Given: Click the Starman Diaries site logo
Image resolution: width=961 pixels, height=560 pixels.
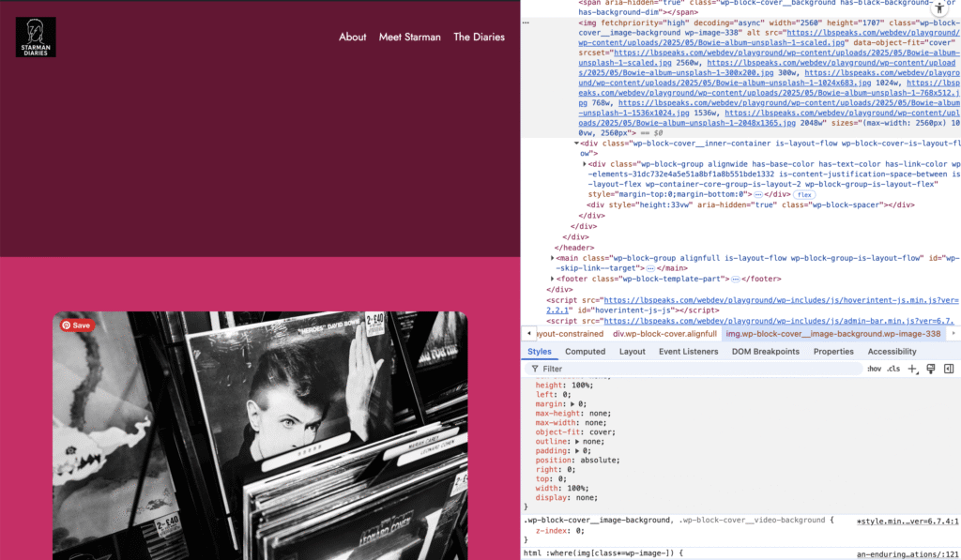Looking at the screenshot, I should pyautogui.click(x=36, y=37).
